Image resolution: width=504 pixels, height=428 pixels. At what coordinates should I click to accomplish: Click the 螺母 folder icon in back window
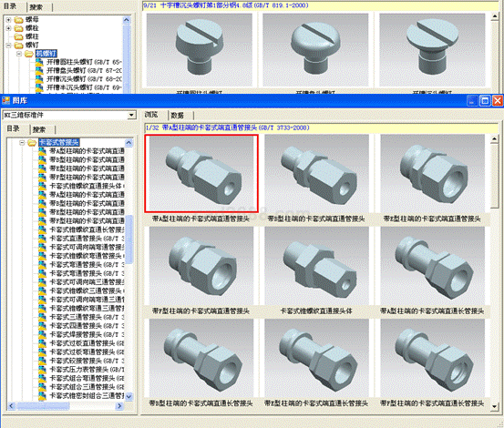click(x=19, y=20)
